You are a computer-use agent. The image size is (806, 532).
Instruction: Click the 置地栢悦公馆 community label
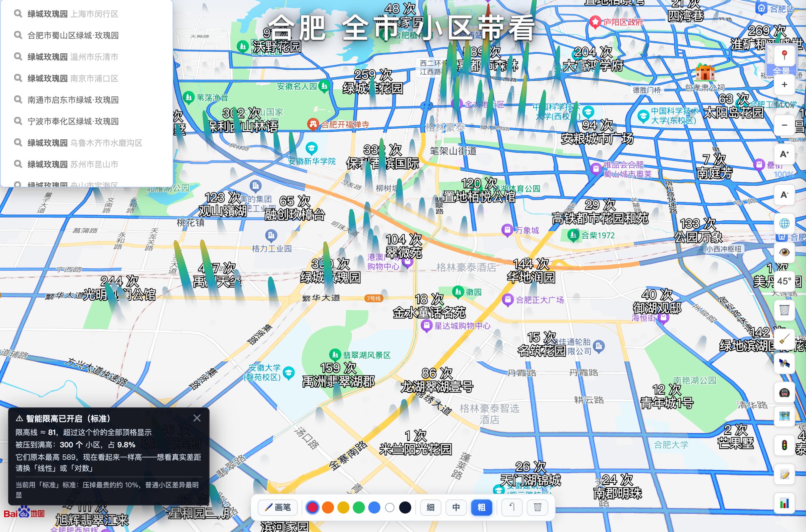click(479, 196)
